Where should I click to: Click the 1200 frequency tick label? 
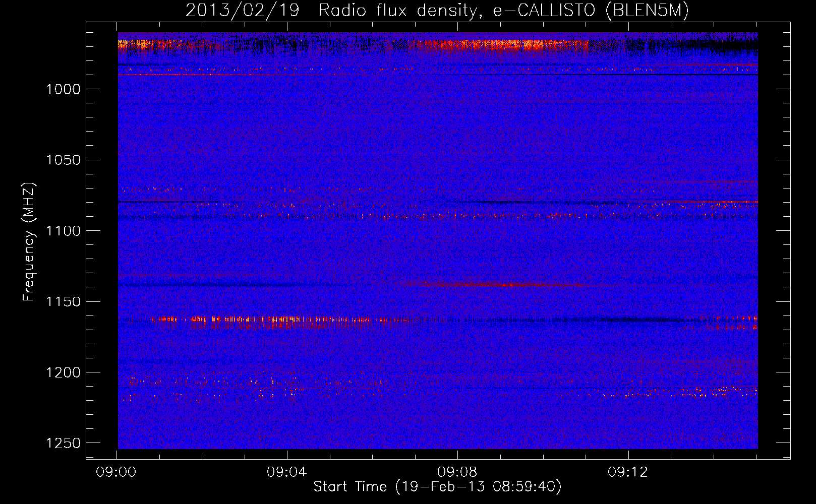pyautogui.click(x=63, y=372)
